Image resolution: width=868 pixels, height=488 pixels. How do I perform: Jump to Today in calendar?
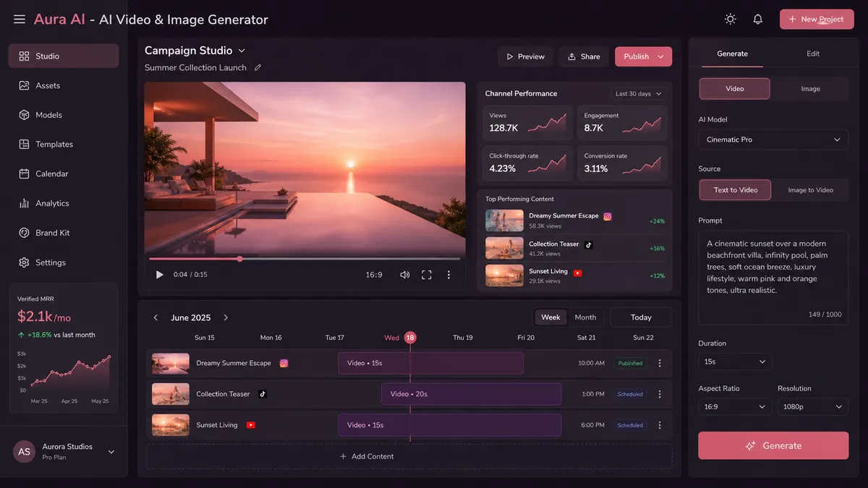pyautogui.click(x=641, y=317)
